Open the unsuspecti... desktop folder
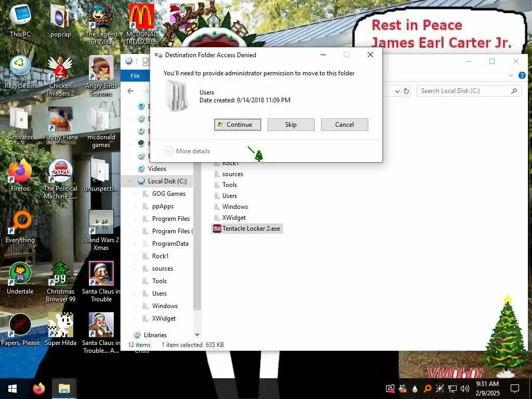The image size is (532, 399). [101, 176]
